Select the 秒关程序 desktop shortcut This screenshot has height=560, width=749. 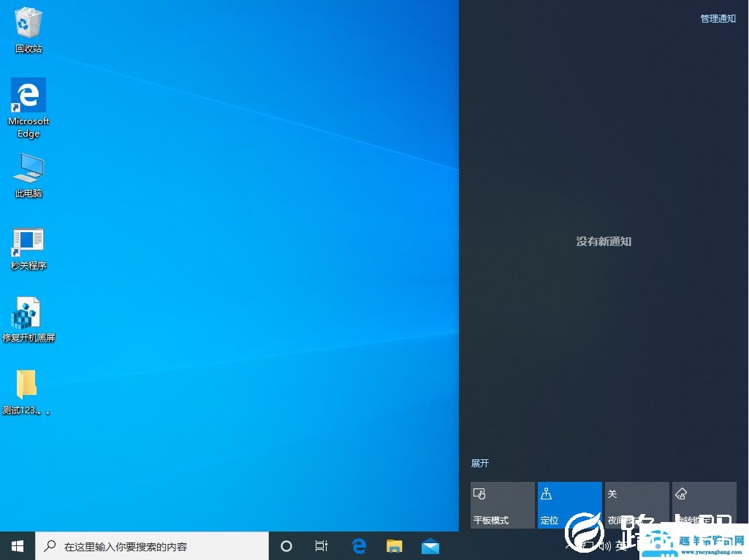[x=28, y=249]
